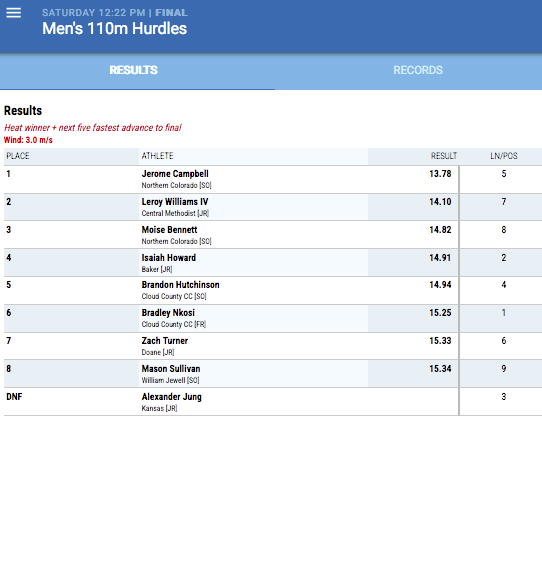Click the LN/POS column header
Screen dimensions: 542x567
point(504,156)
